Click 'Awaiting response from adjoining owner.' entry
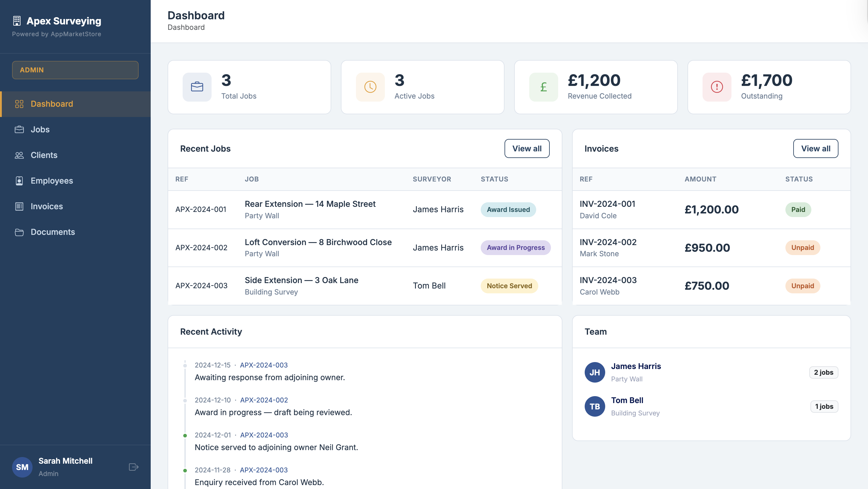868x489 pixels. coord(269,377)
